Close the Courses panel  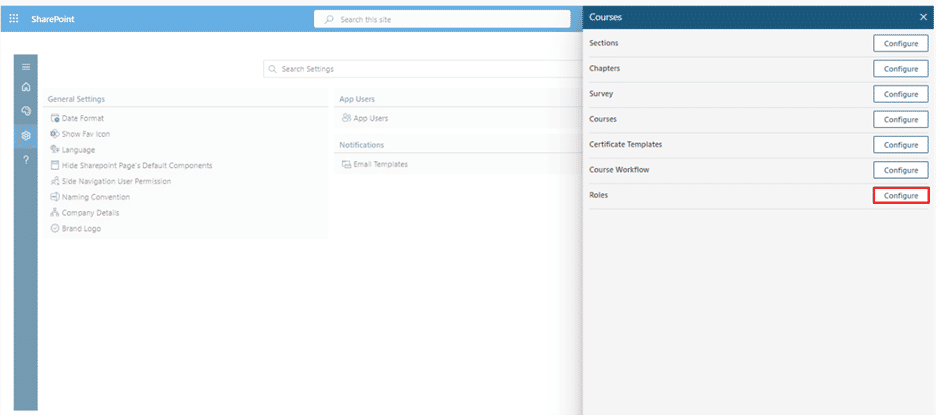point(923,17)
